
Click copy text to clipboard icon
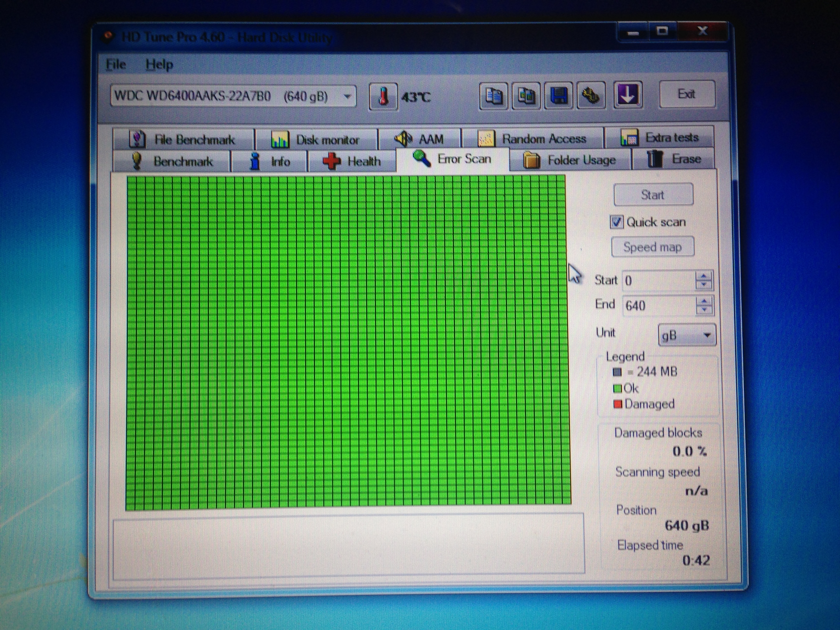[493, 96]
